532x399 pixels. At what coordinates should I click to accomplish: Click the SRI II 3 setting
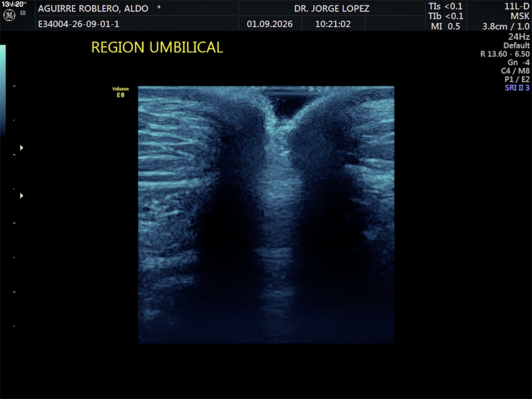pos(517,88)
